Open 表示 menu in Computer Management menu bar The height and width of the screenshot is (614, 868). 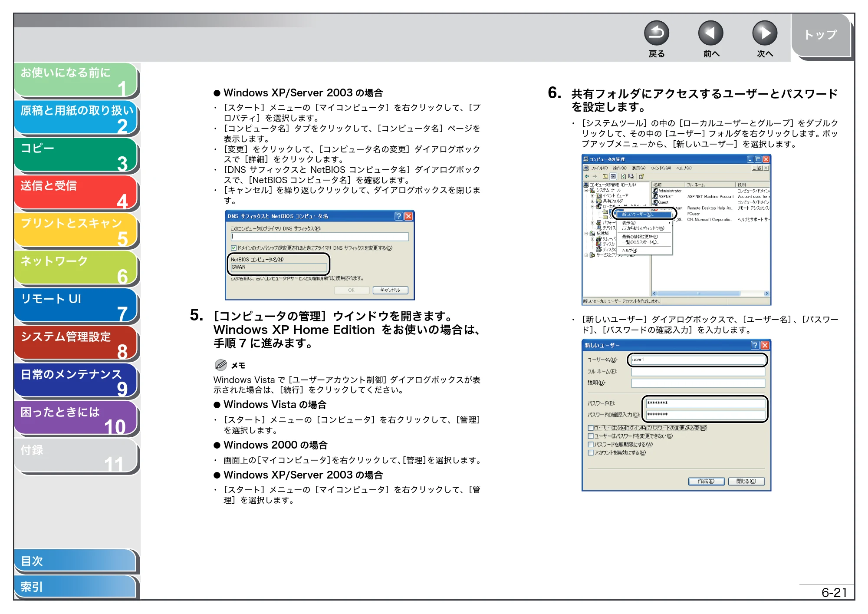638,168
